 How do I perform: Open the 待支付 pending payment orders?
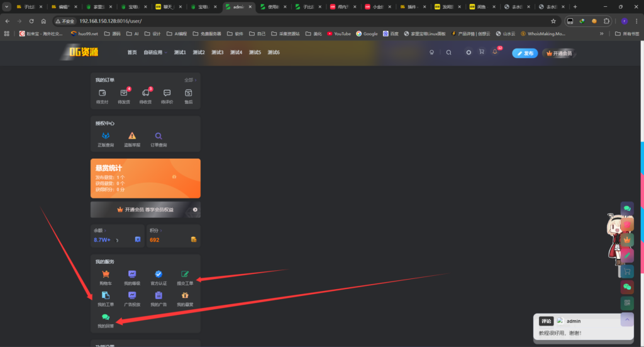coord(102,95)
